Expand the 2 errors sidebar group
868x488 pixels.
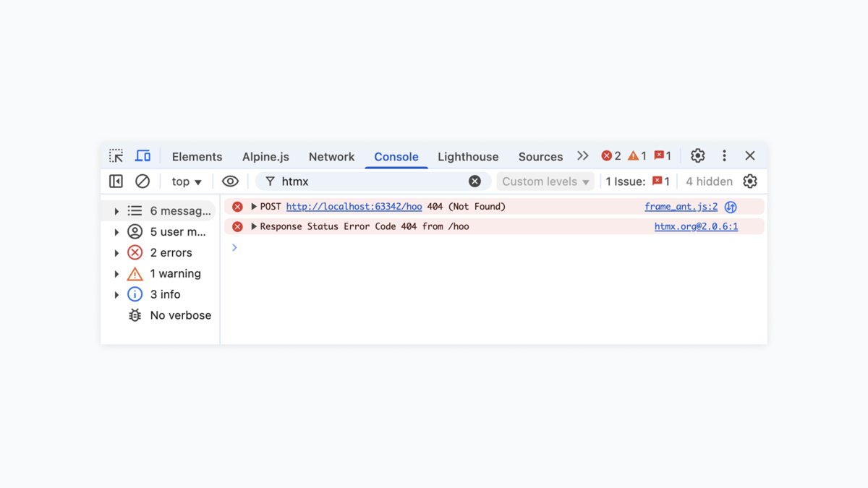coord(116,253)
